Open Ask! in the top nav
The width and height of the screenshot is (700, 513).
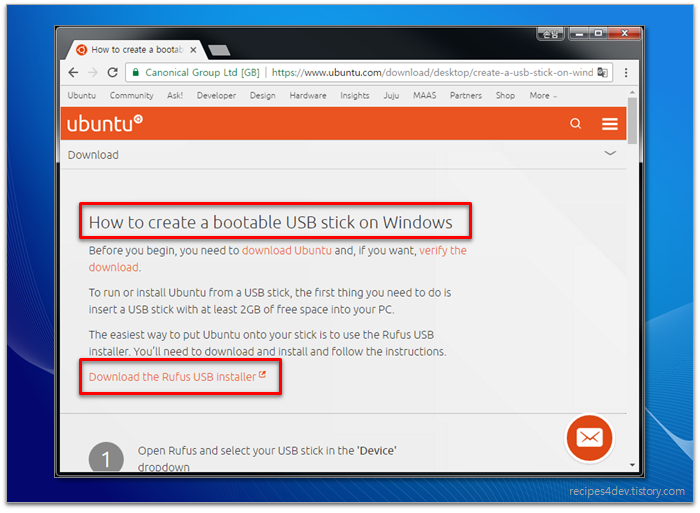point(175,96)
